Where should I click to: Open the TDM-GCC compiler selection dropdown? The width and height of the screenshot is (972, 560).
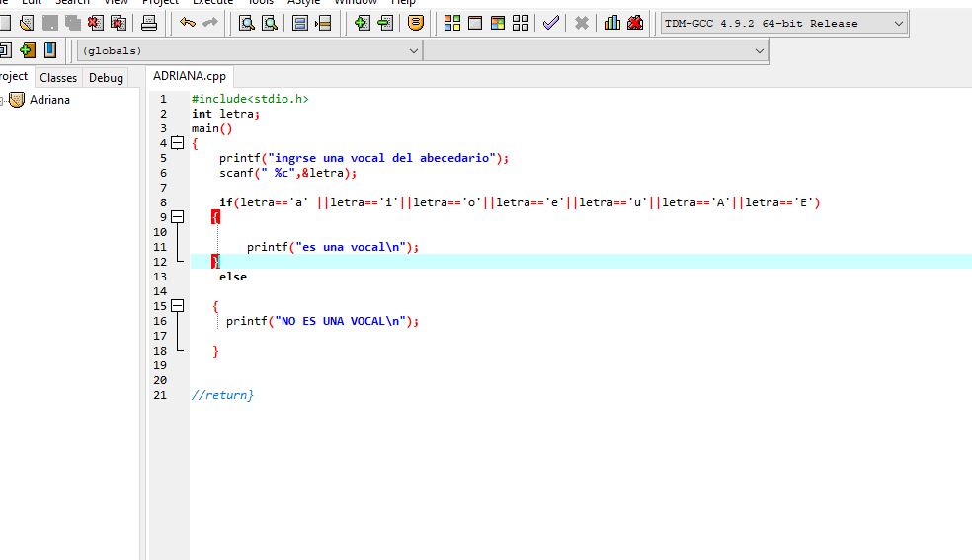coord(782,23)
